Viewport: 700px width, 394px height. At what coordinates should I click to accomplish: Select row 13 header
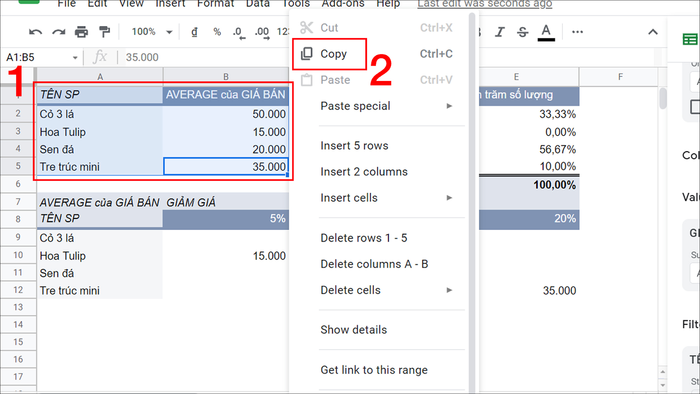click(x=18, y=307)
